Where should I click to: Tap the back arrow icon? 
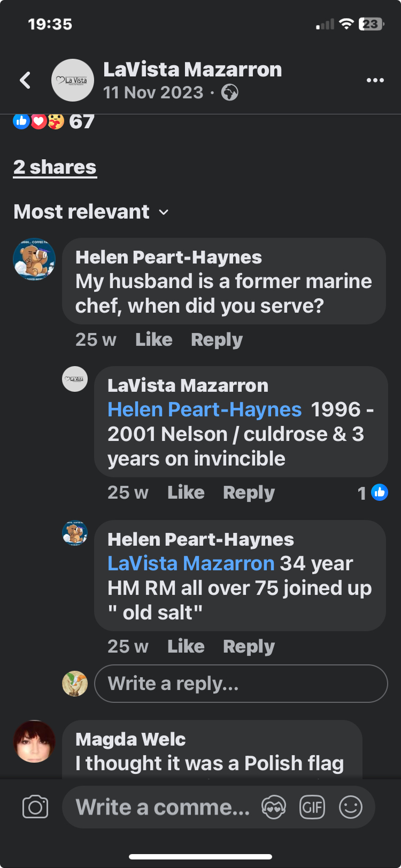coord(25,80)
